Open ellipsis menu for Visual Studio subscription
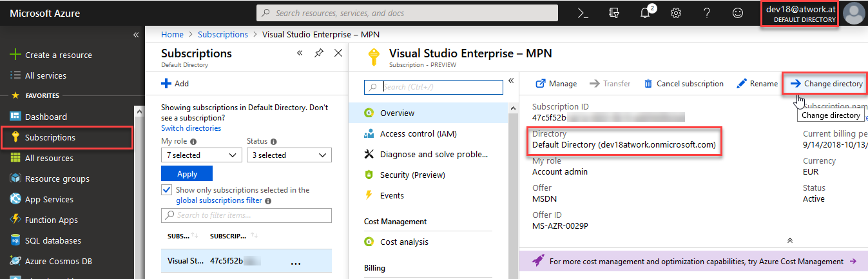This screenshot has width=868, height=279. 296,262
